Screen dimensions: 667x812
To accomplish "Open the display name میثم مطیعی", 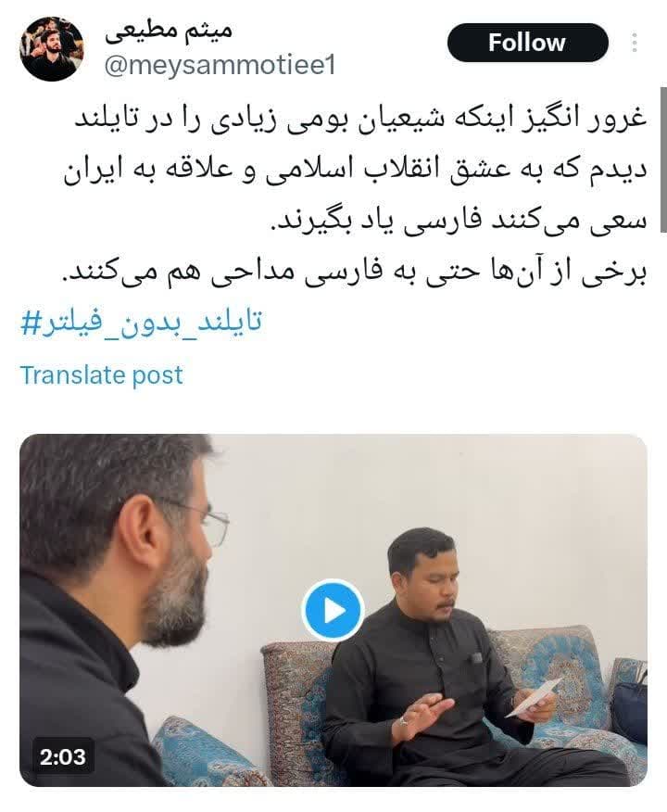I will click(169, 32).
